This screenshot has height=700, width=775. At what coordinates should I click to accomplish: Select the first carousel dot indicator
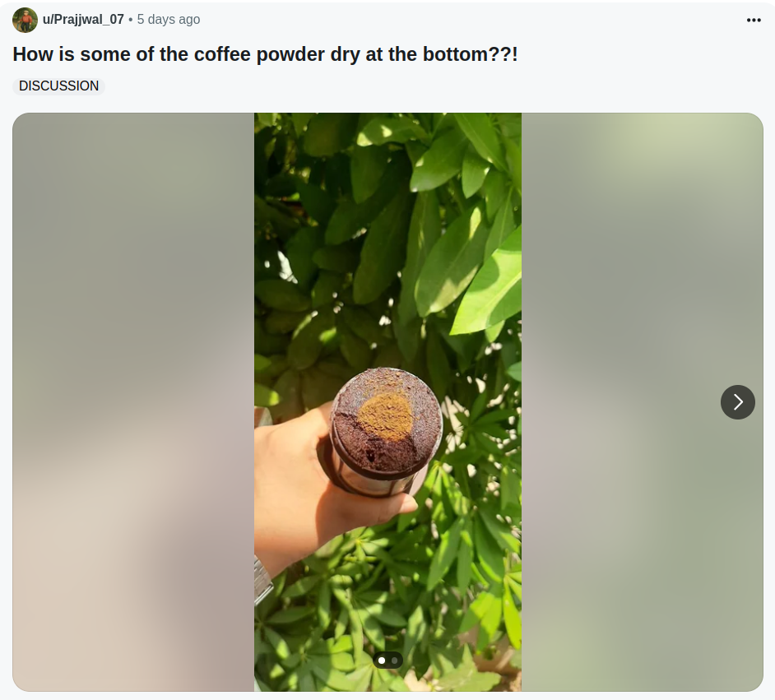(382, 661)
